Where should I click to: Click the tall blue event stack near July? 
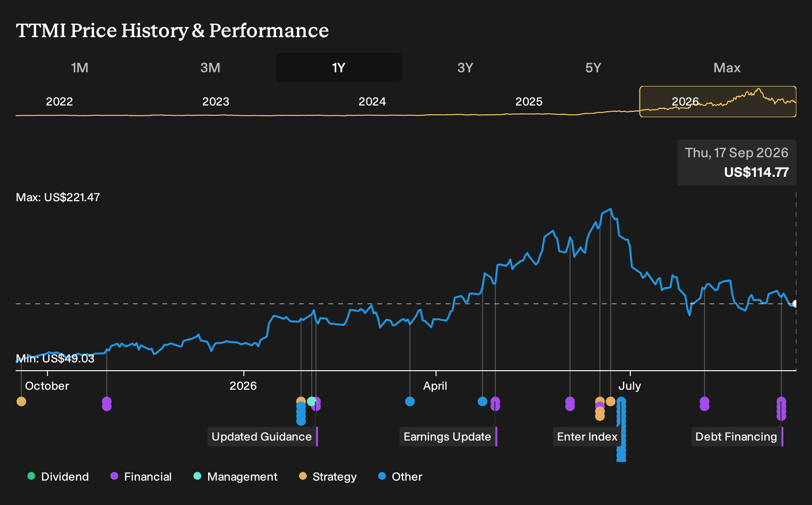(x=621, y=430)
